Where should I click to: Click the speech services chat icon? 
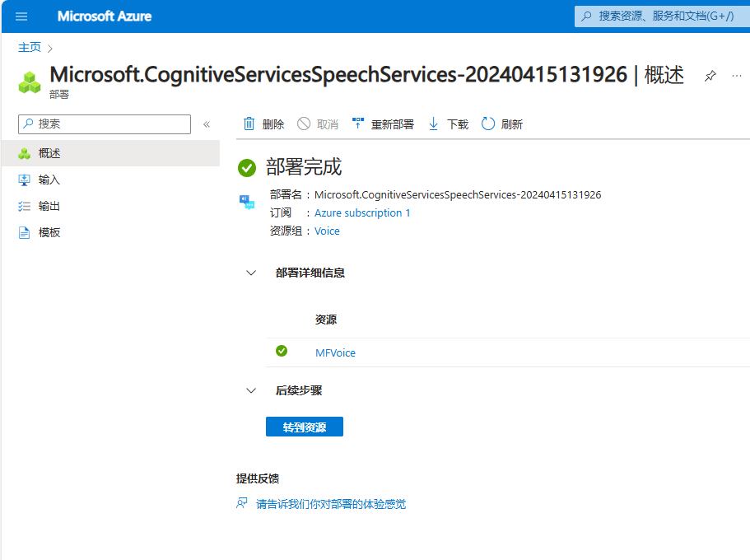click(247, 202)
